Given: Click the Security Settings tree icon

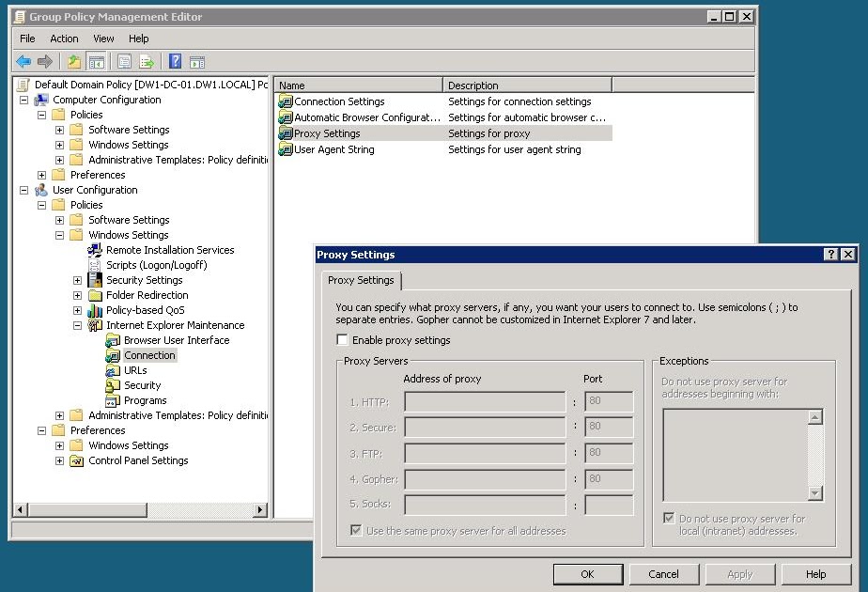Looking at the screenshot, I should (95, 280).
